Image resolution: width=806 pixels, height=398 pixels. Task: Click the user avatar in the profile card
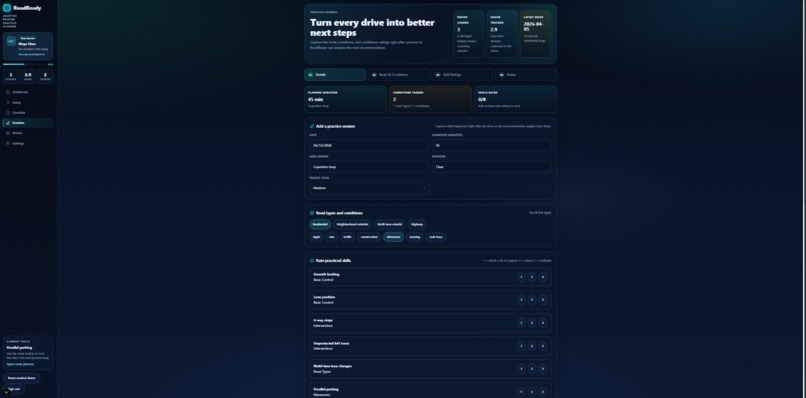click(11, 41)
